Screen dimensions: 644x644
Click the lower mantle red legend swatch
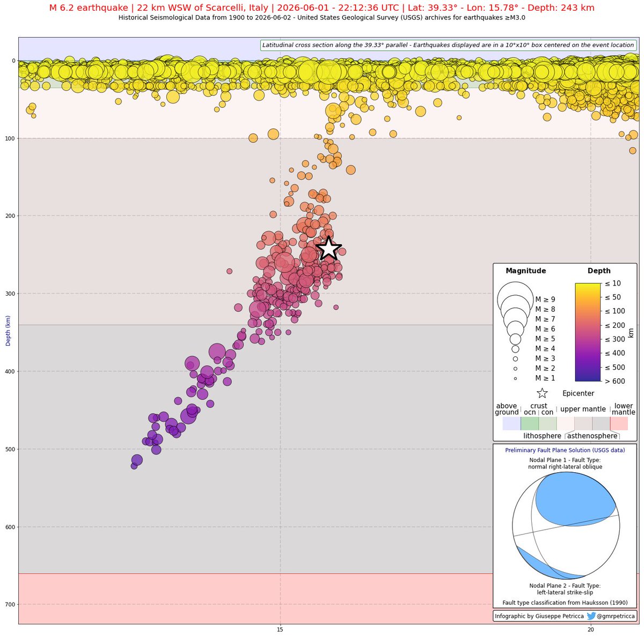coord(619,423)
